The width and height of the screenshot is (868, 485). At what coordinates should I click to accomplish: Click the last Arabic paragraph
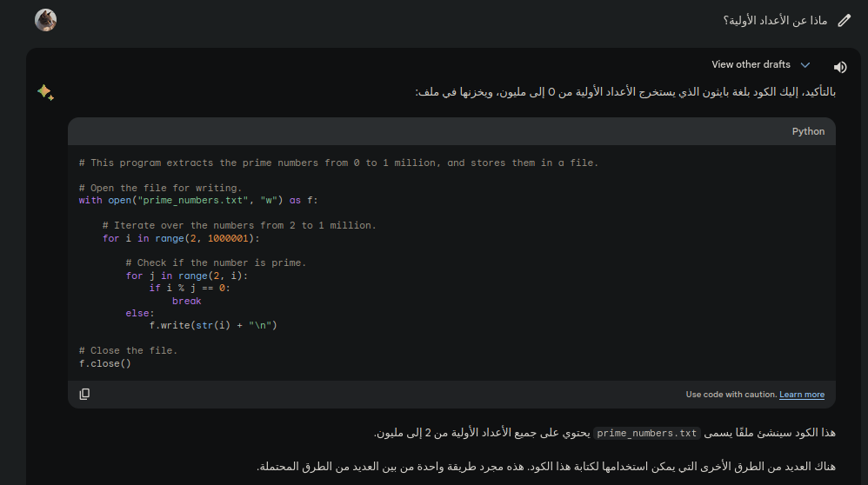[x=546, y=467]
